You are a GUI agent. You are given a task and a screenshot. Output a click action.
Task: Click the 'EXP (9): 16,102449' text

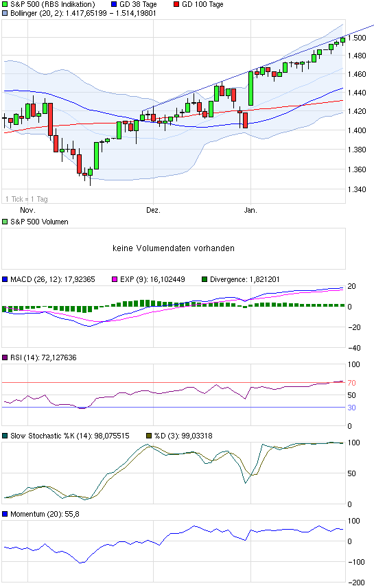[152, 279]
